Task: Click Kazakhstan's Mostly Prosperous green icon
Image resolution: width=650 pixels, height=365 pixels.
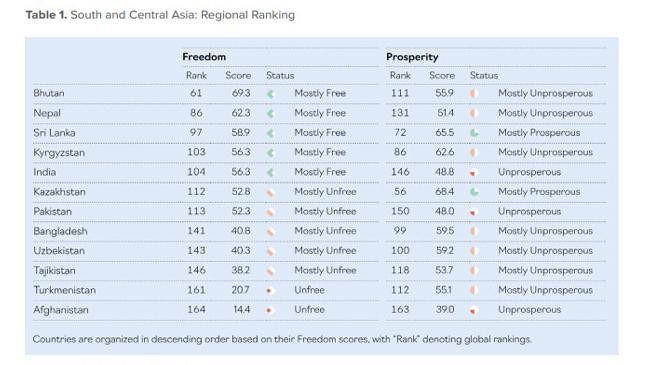Action: point(474,192)
